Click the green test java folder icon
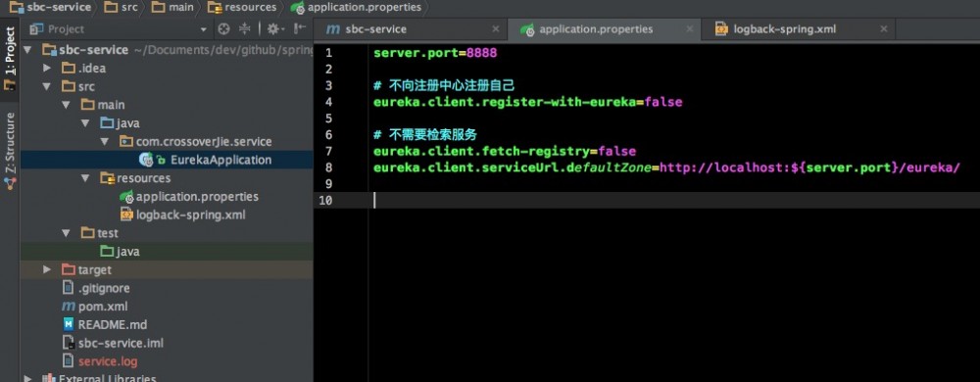The image size is (980, 382). click(x=107, y=252)
